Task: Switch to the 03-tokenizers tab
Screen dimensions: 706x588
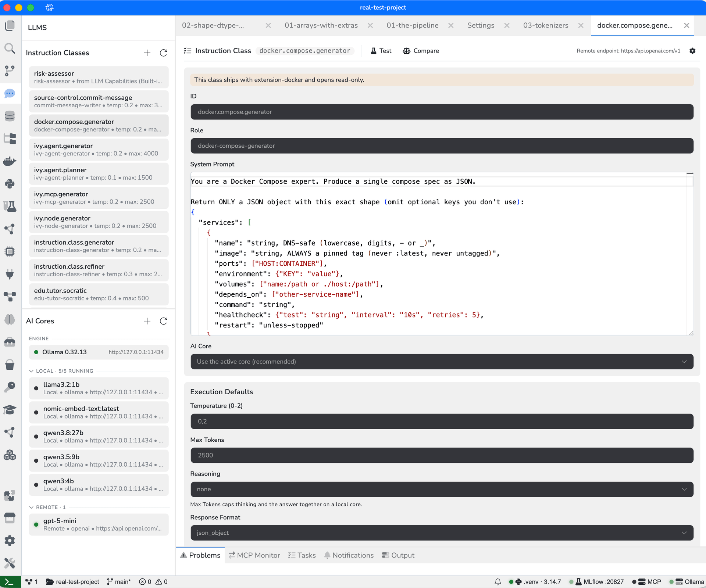Action: coord(546,25)
